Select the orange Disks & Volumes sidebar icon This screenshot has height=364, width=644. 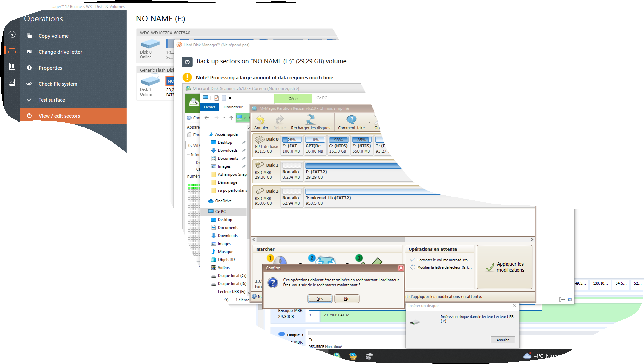click(12, 50)
